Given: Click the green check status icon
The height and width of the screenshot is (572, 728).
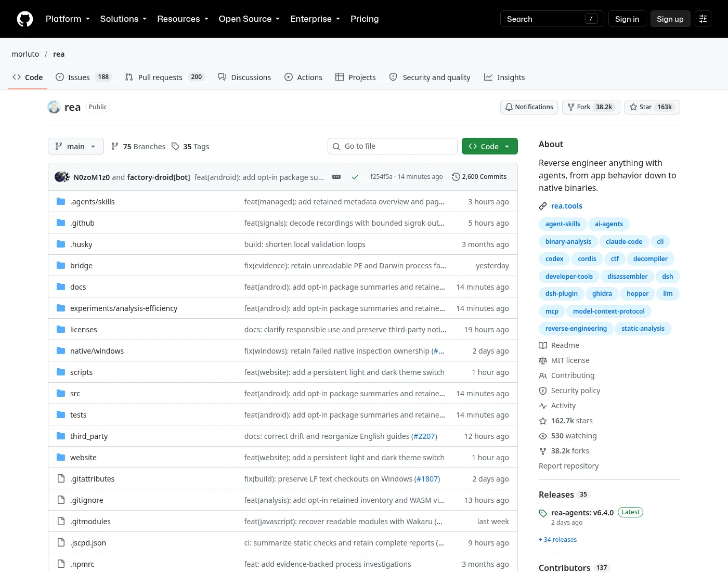Looking at the screenshot, I should (355, 177).
